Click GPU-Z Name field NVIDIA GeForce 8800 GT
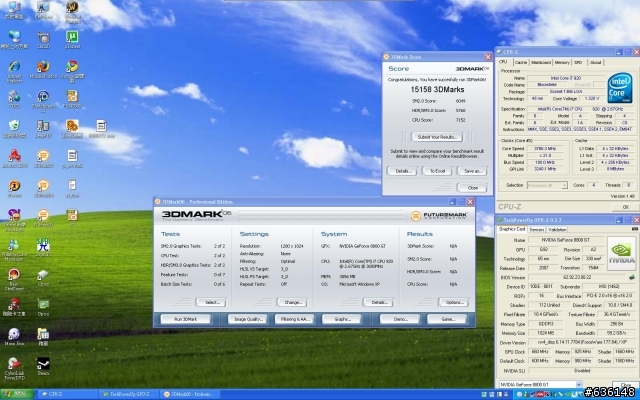 (x=567, y=240)
